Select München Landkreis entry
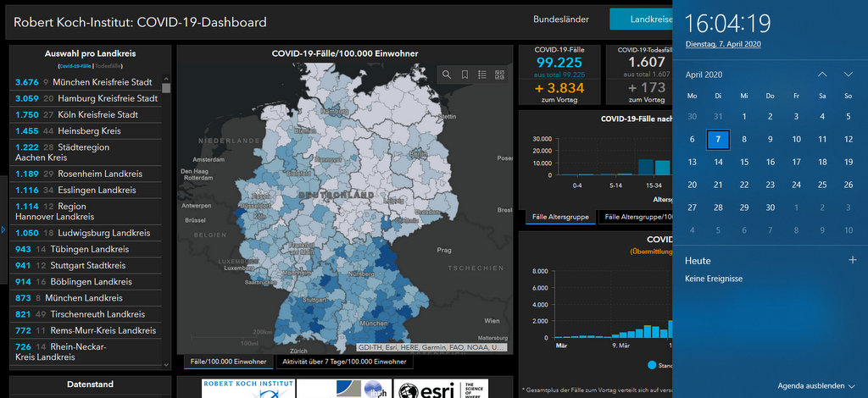The height and width of the screenshot is (398, 868). pyautogui.click(x=86, y=298)
